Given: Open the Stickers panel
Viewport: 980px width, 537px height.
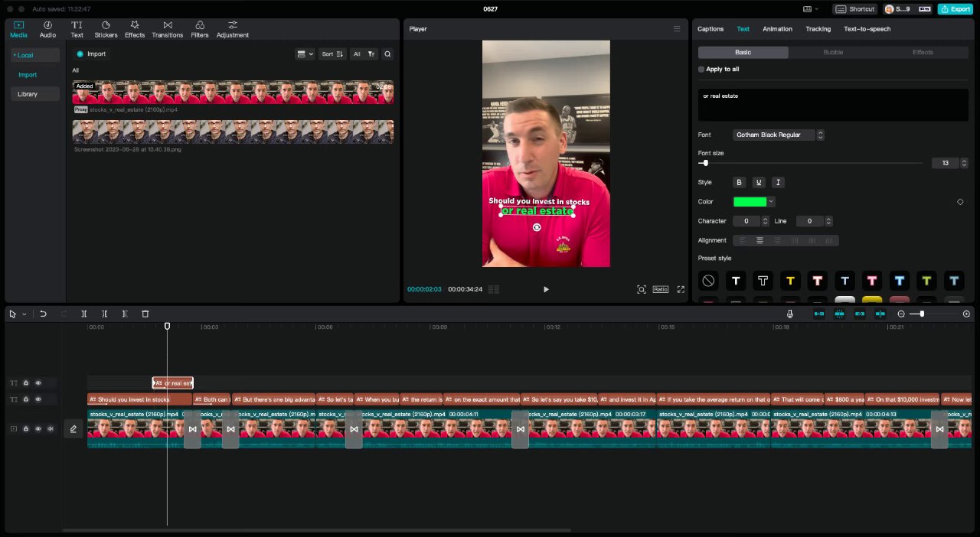Looking at the screenshot, I should 106,29.
